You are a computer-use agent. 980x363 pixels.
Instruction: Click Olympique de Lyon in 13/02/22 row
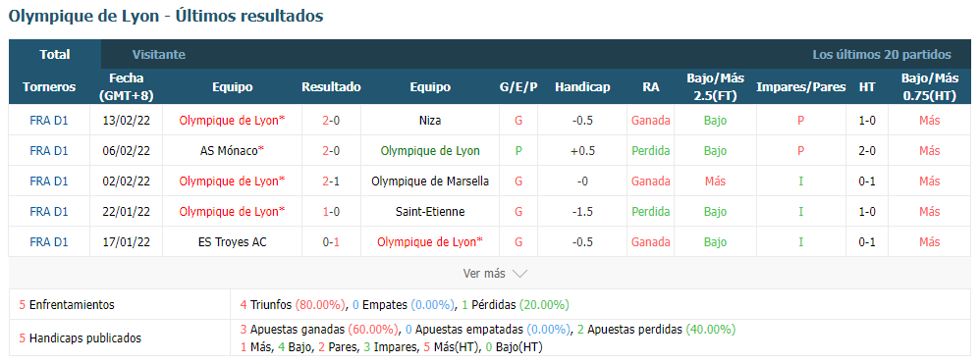pos(232,121)
